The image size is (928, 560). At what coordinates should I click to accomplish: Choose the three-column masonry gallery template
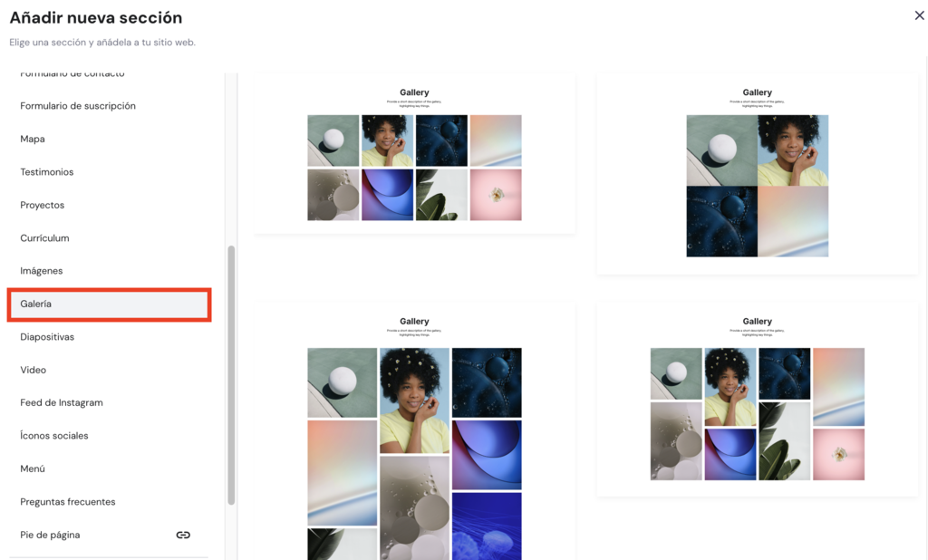coord(414,431)
